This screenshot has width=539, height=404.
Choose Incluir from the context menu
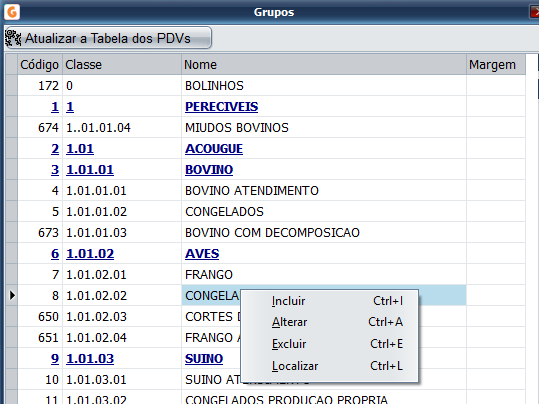coord(329,301)
